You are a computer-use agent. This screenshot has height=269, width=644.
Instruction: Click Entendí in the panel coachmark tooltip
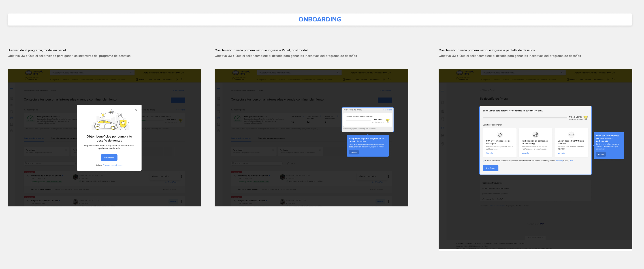coord(354,152)
